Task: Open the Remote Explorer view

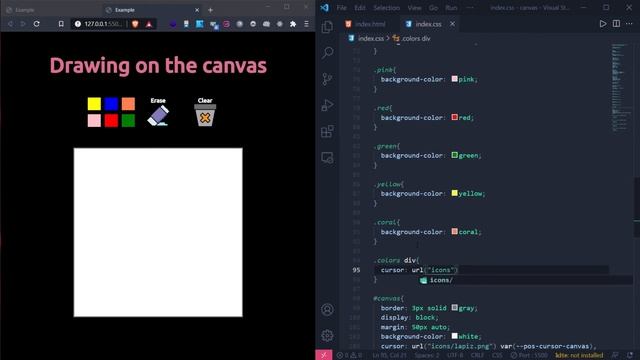Action: (327, 158)
